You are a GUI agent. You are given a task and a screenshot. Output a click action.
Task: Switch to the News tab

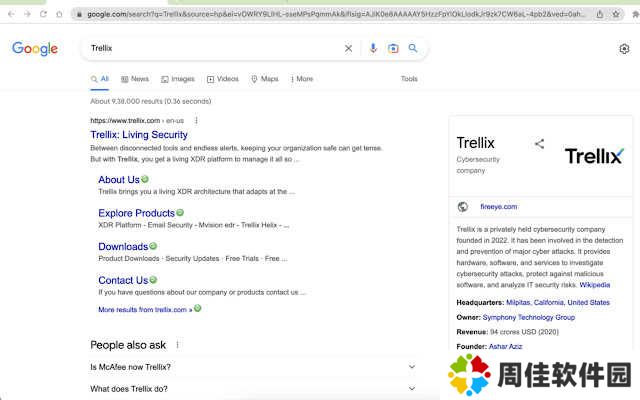pos(135,79)
